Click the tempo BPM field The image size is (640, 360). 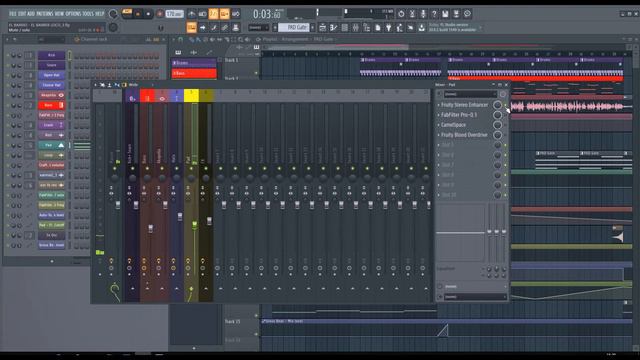(x=174, y=14)
